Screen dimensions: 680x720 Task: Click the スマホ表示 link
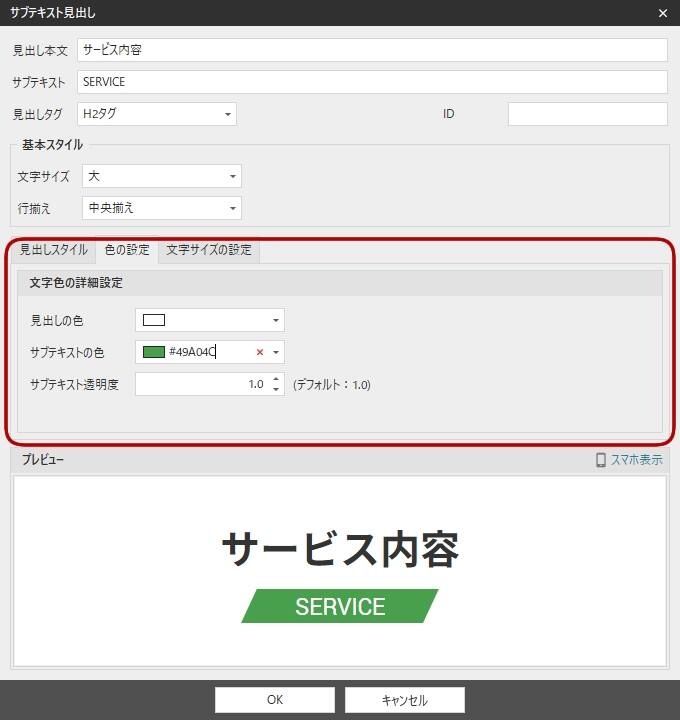[637, 460]
